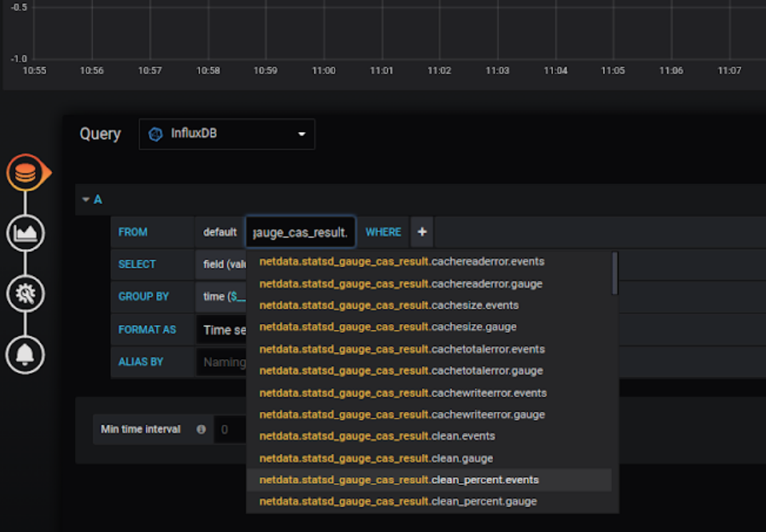Screen dimensions: 766x532
Task: Click the measurement suggestions list scrollbar
Action: 614,274
